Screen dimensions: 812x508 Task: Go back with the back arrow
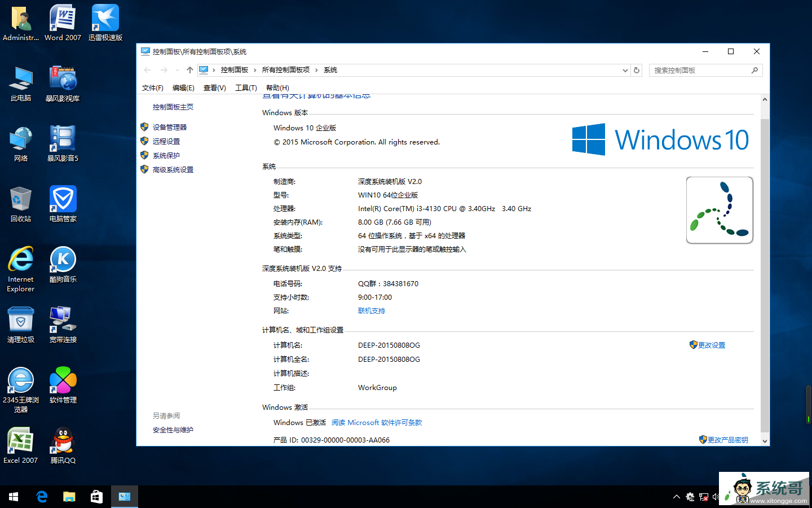click(147, 70)
